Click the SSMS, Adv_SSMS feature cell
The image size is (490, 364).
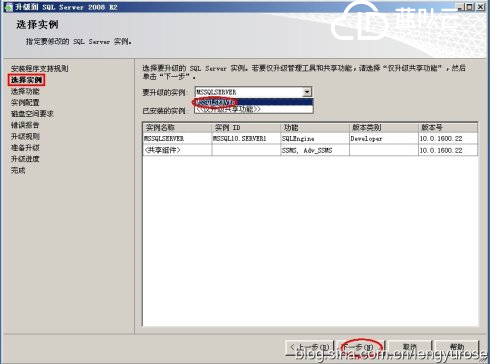tap(315, 150)
